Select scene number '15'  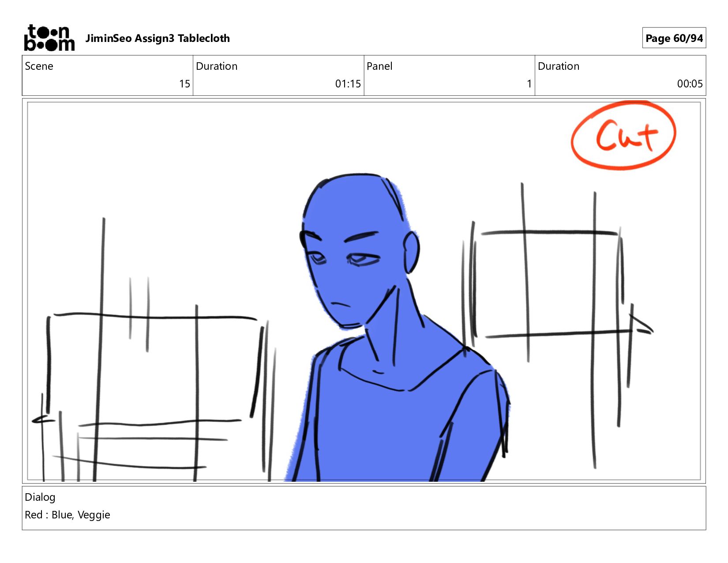pos(184,84)
